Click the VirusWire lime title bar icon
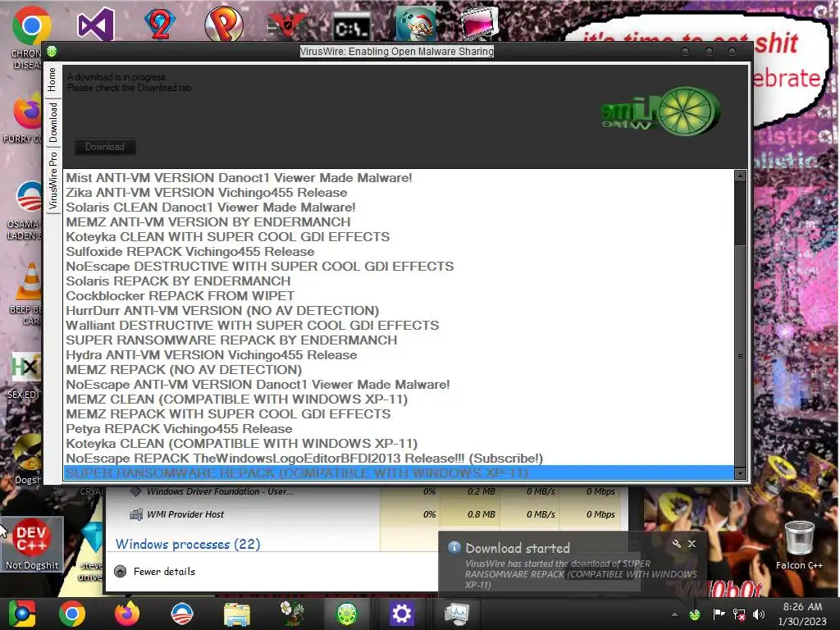 (x=52, y=52)
